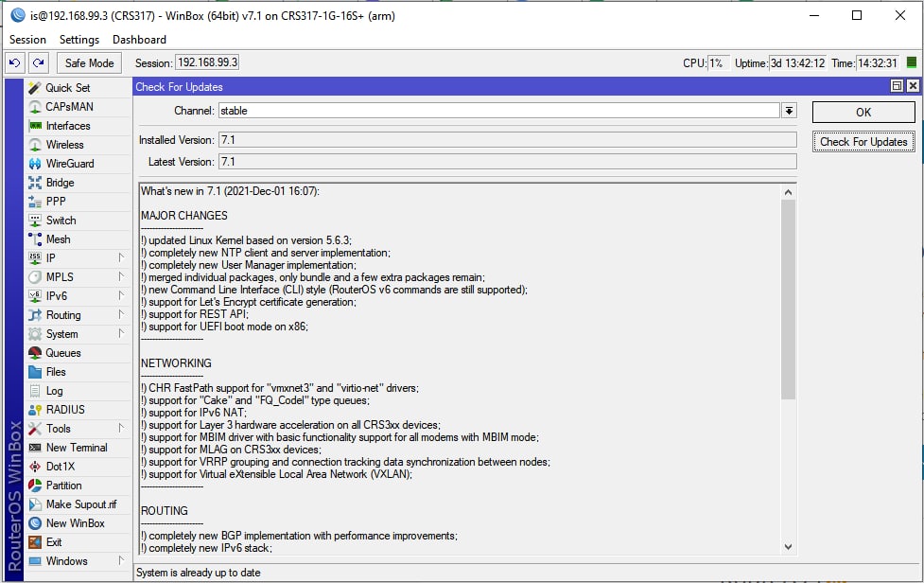Click the changelog scroll down arrow

(x=788, y=547)
